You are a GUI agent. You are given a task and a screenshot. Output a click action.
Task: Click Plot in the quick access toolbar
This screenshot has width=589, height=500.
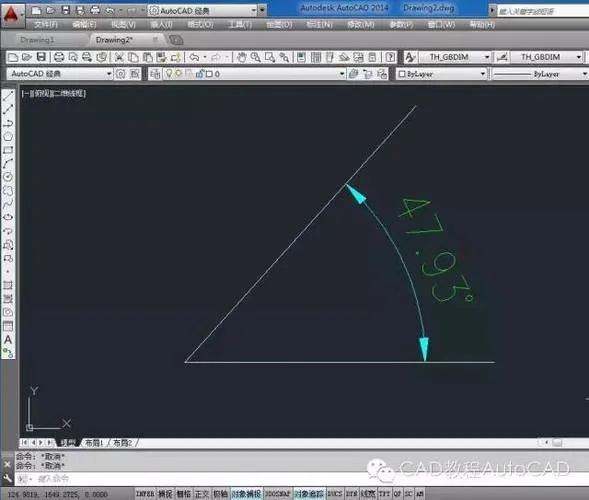[x=95, y=11]
